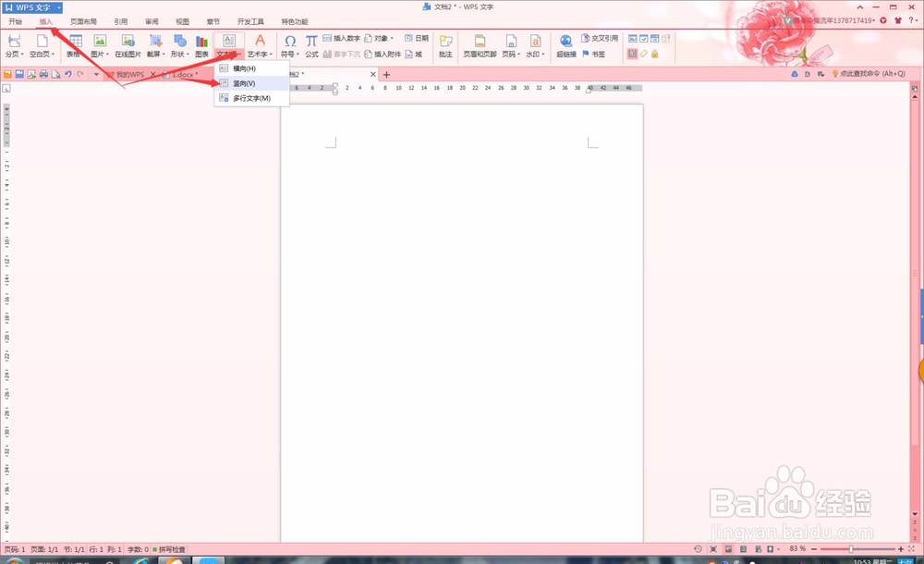This screenshot has width=924, height=564.
Task: Click the zoom slider handle in status bar
Action: [x=851, y=549]
